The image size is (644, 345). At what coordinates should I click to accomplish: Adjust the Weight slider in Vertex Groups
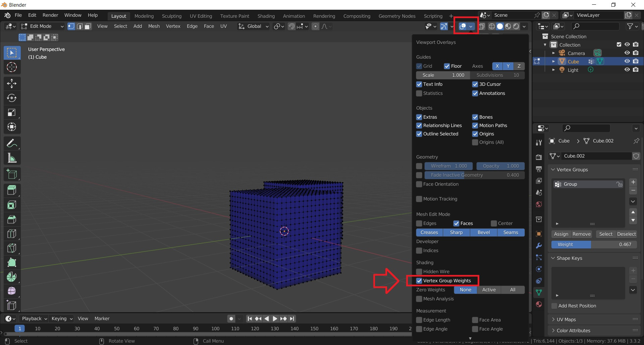[x=594, y=244]
